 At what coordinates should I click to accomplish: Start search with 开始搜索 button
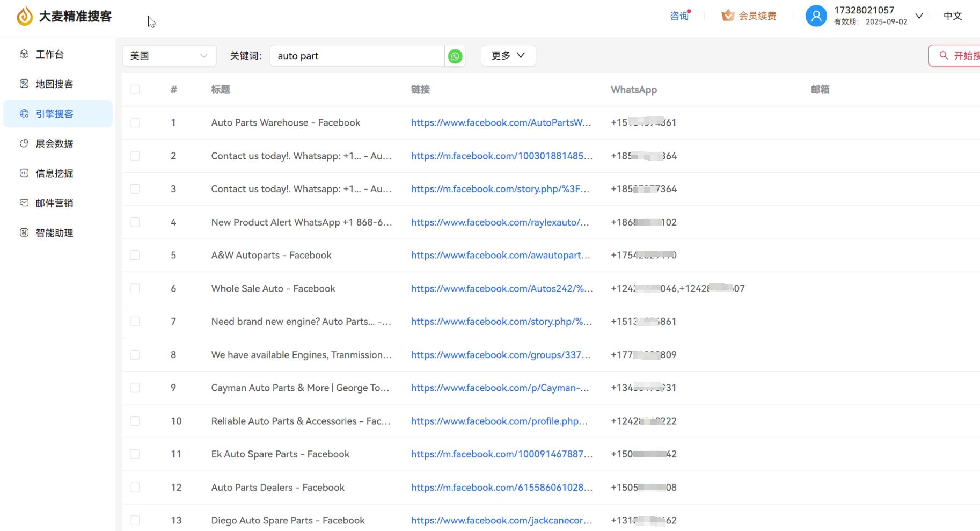point(954,55)
